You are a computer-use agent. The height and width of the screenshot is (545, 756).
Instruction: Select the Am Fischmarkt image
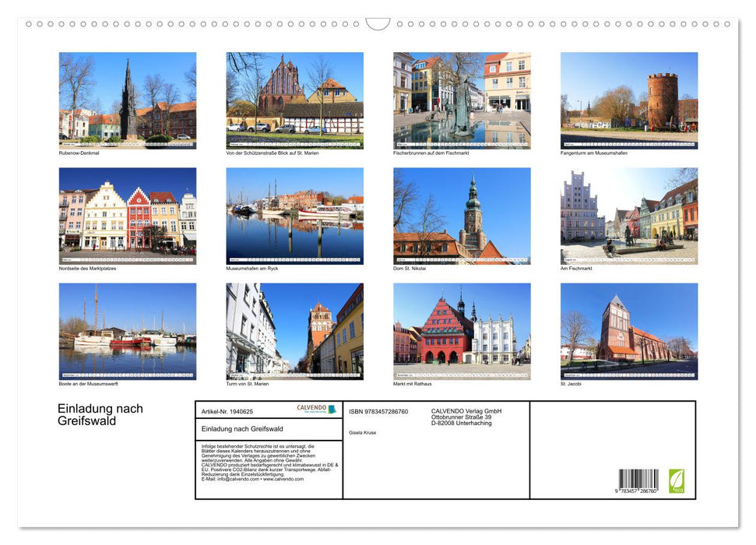tap(628, 216)
